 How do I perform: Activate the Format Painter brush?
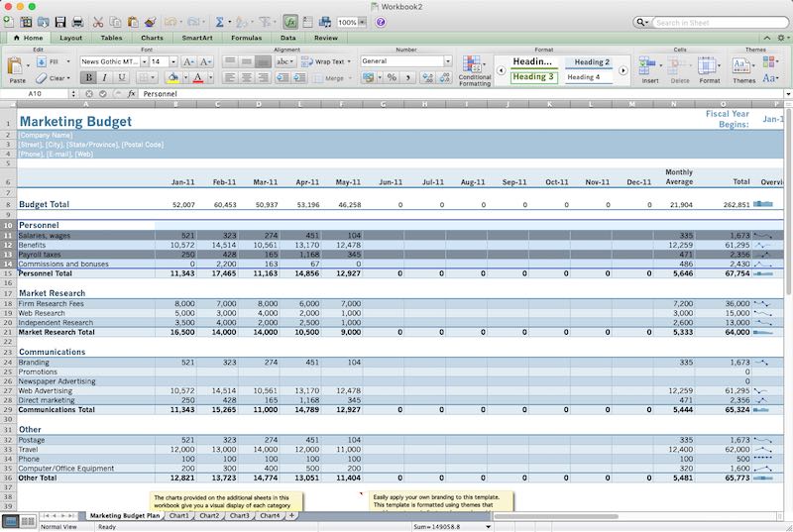click(150, 22)
